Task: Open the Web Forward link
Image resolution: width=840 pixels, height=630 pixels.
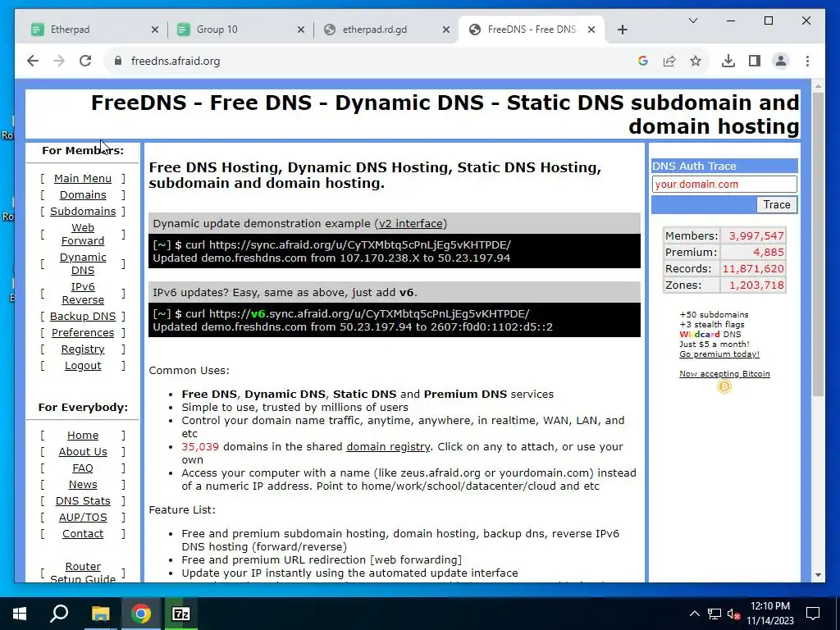Action: pyautogui.click(x=83, y=234)
